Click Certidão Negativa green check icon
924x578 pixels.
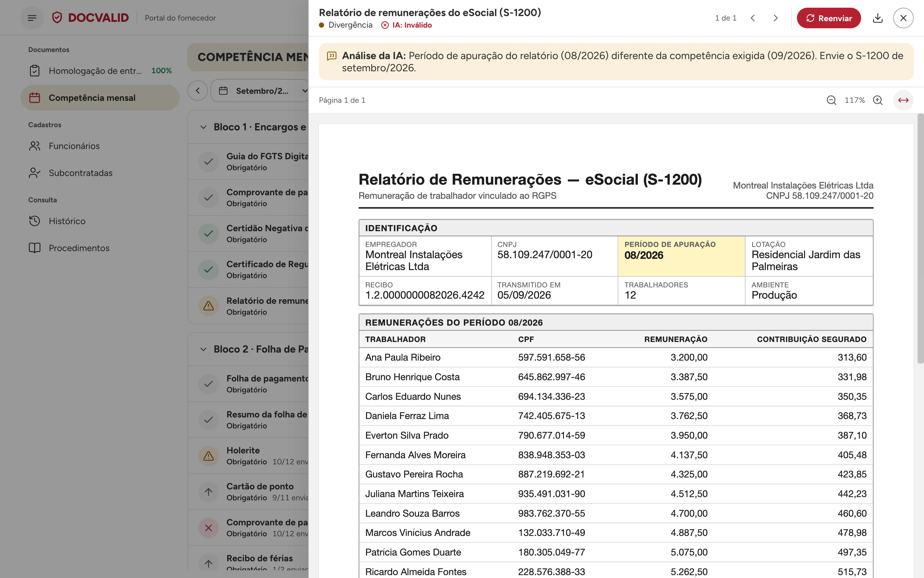click(209, 233)
